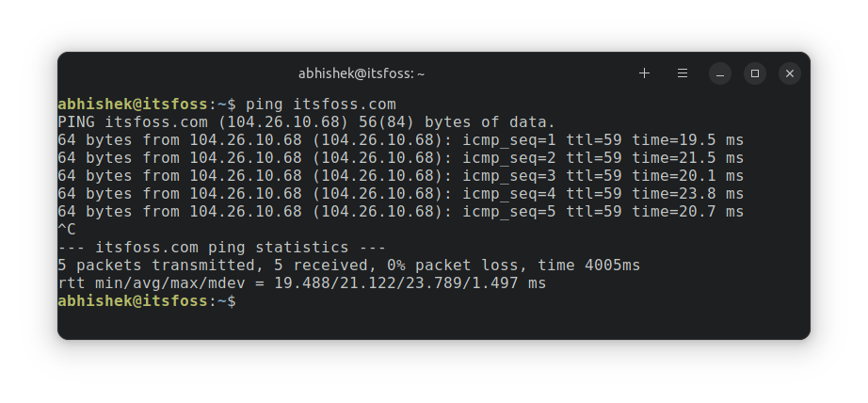The width and height of the screenshot is (868, 403).
Task: Minimize the terminal window
Action: click(x=720, y=73)
